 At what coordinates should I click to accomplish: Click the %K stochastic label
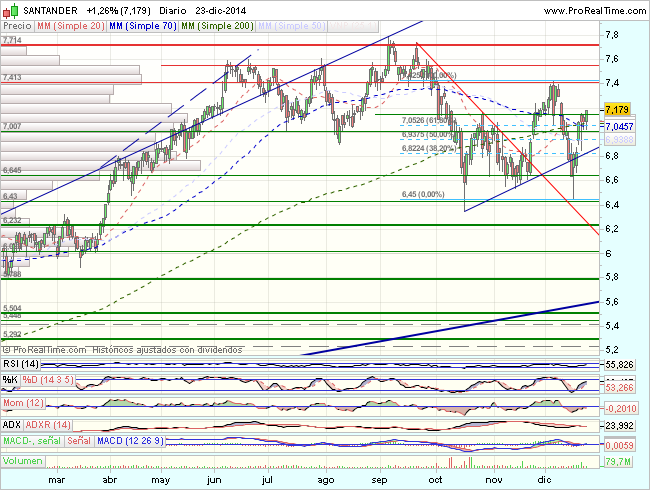point(9,380)
